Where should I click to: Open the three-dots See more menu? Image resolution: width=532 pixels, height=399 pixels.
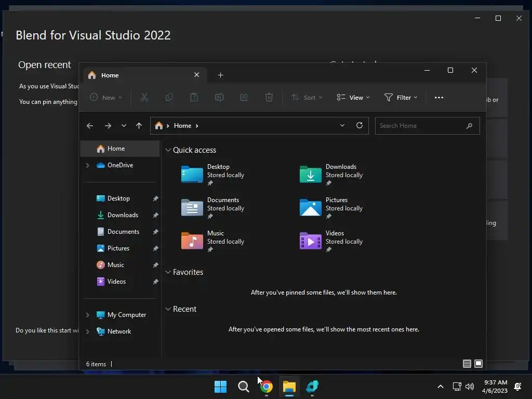coord(438,97)
